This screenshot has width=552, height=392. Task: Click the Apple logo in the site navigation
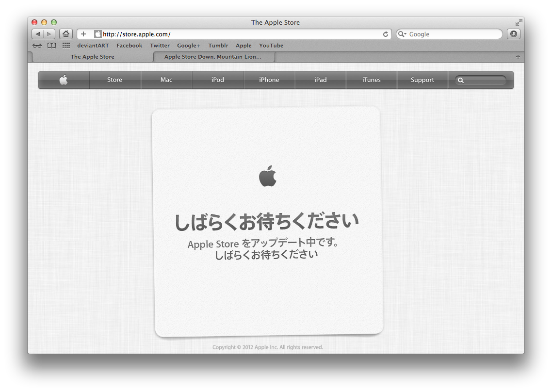(64, 80)
